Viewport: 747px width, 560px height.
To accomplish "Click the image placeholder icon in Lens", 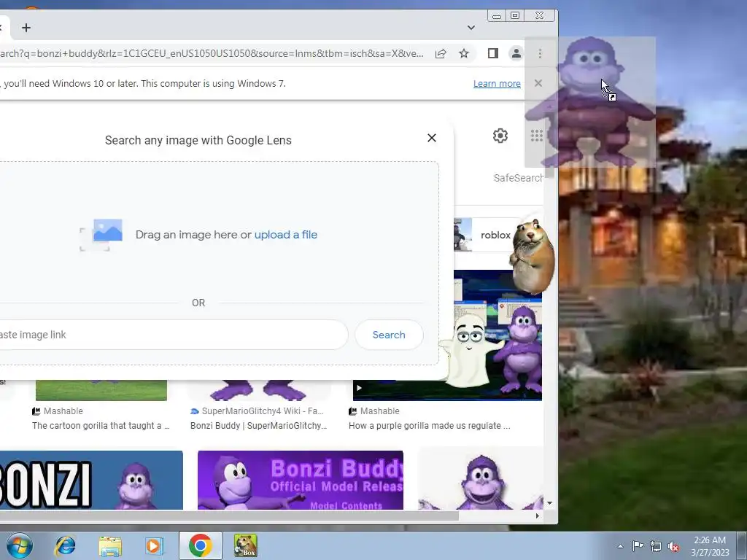I will (x=101, y=234).
